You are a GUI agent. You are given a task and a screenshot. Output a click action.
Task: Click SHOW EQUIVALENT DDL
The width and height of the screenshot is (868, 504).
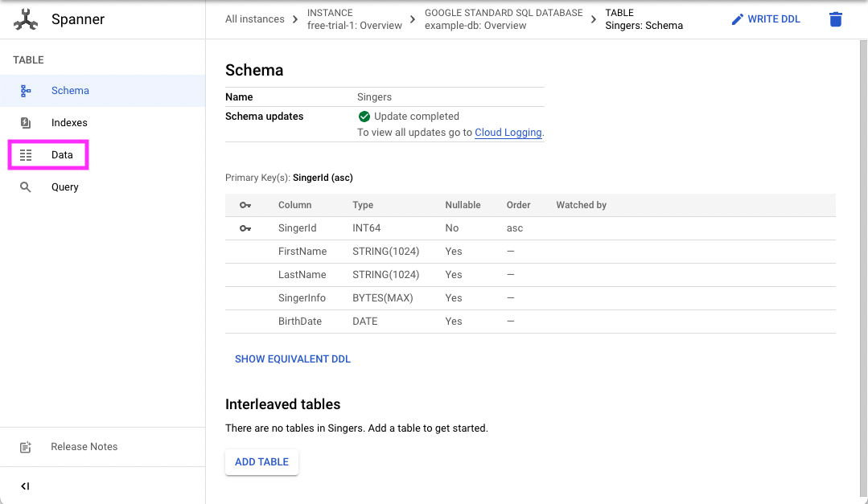tap(292, 359)
